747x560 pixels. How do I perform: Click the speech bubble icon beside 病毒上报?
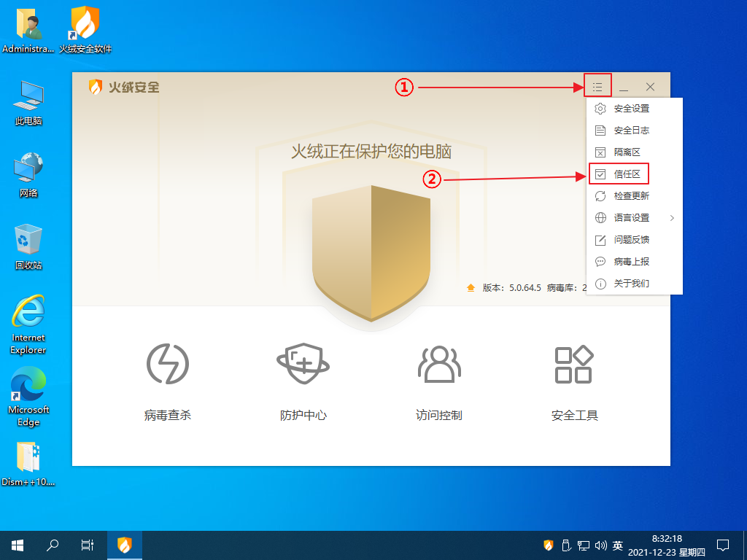[x=600, y=262]
